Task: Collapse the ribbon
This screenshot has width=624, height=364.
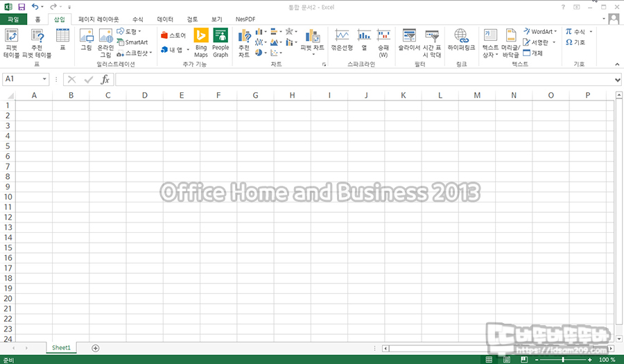Action: tap(617, 64)
